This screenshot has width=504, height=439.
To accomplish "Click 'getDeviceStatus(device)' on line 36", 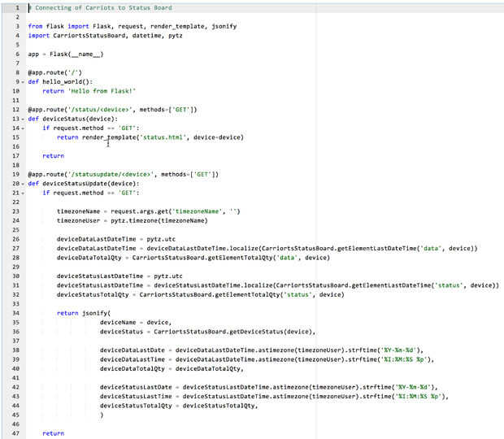I will click(271, 332).
